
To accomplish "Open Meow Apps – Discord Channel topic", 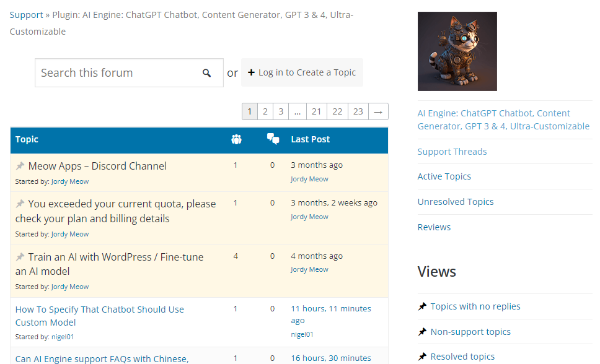I will tap(97, 166).
